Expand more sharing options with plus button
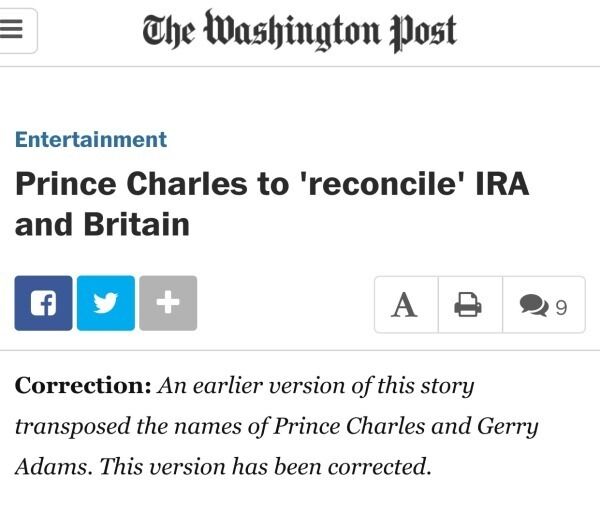The height and width of the screenshot is (514, 600). tap(168, 303)
